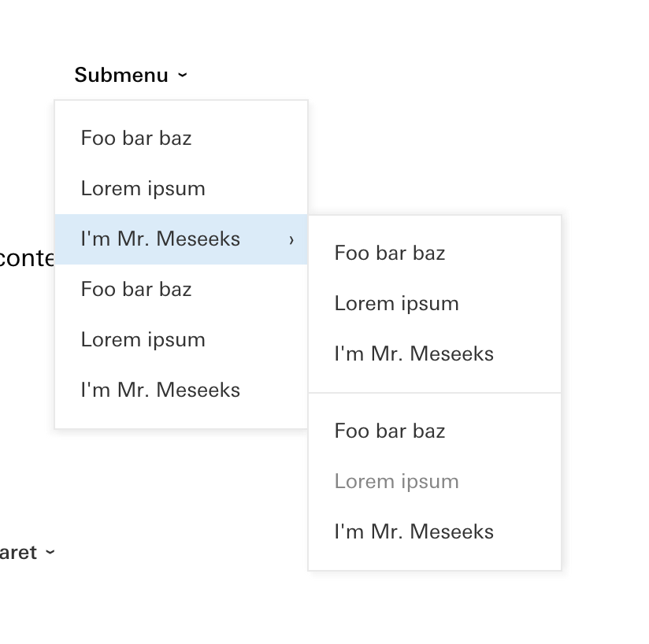649x644 pixels.
Task: Click the partially visible caret trigger text
Action: click(20, 553)
